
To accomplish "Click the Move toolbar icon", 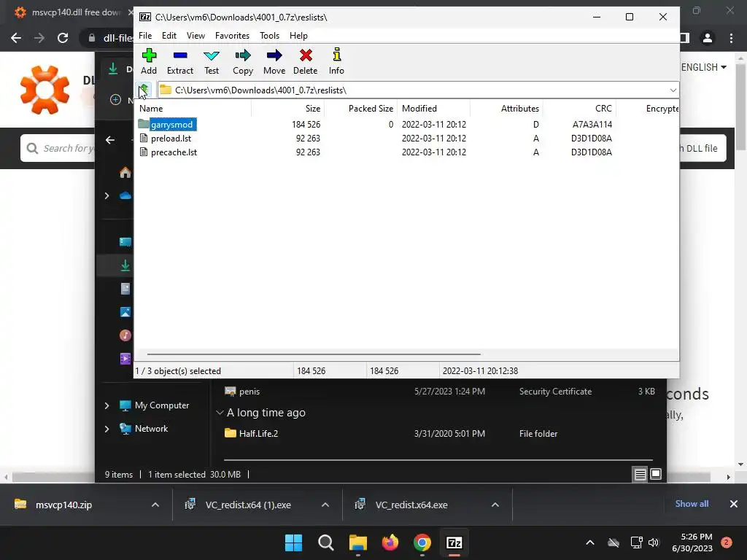I will click(x=274, y=62).
